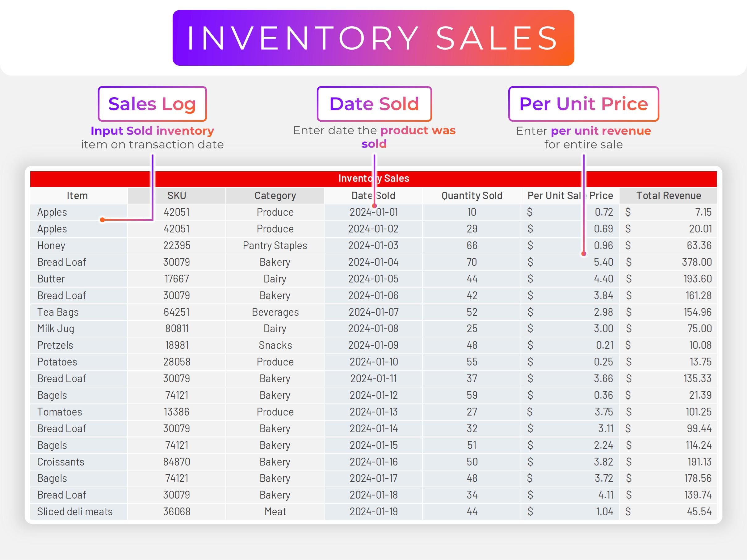Click the Honey SKU 22395 cell
The width and height of the screenshot is (747, 560).
(x=176, y=245)
